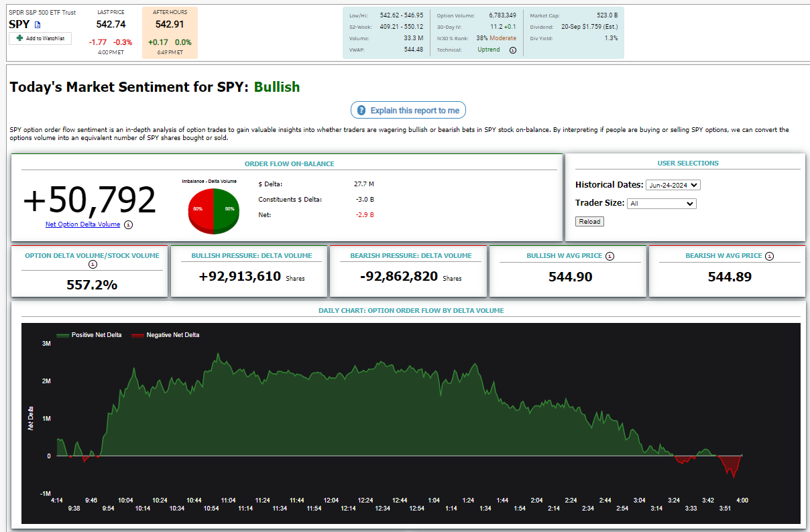The height and width of the screenshot is (532, 810).
Task: Click the red slice of the imbalance pie chart
Action: 200,210
